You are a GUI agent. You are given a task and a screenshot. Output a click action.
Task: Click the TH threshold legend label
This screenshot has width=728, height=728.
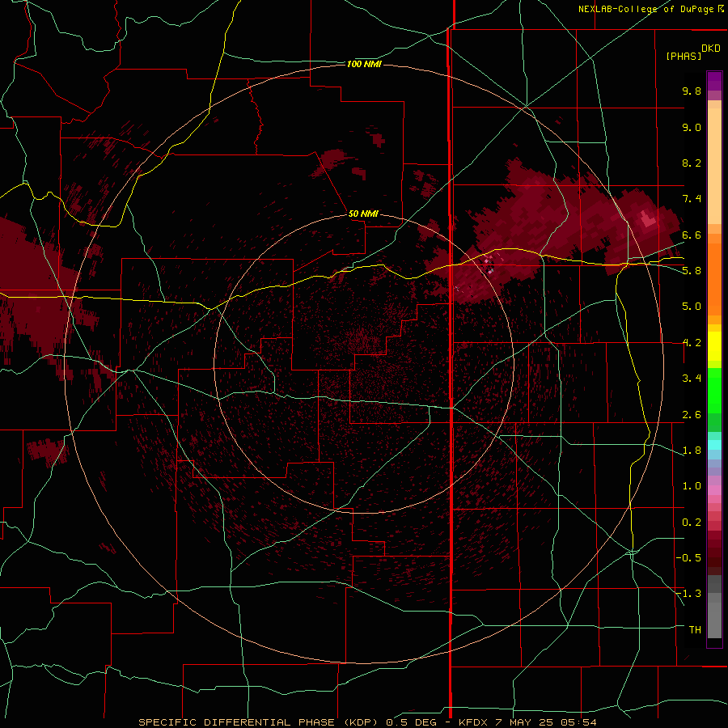tap(695, 629)
